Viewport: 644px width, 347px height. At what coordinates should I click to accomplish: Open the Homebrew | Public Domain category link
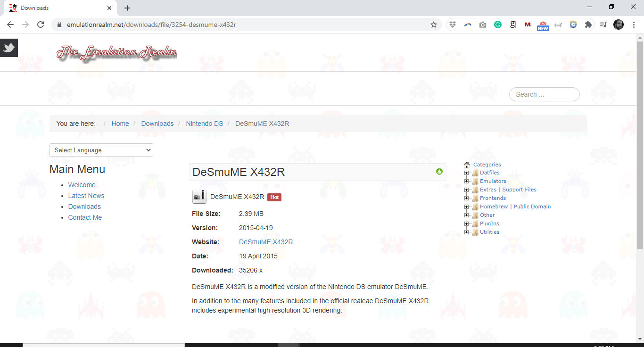click(515, 207)
